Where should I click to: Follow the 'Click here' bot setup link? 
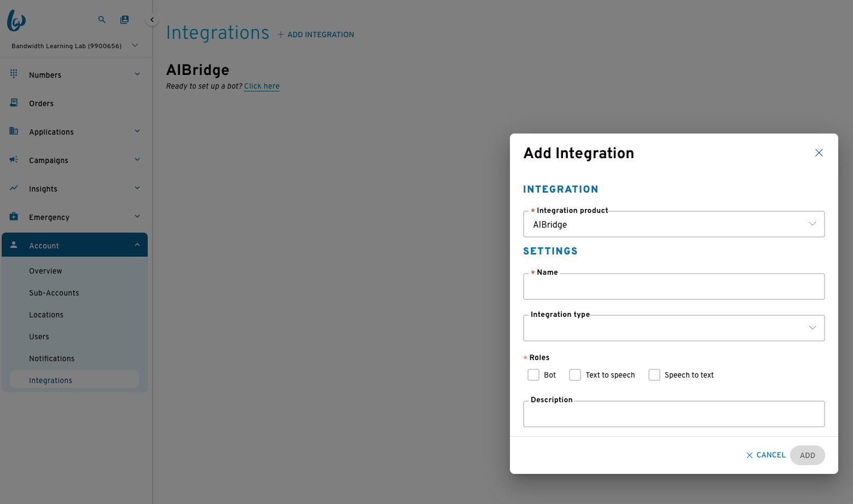[262, 86]
